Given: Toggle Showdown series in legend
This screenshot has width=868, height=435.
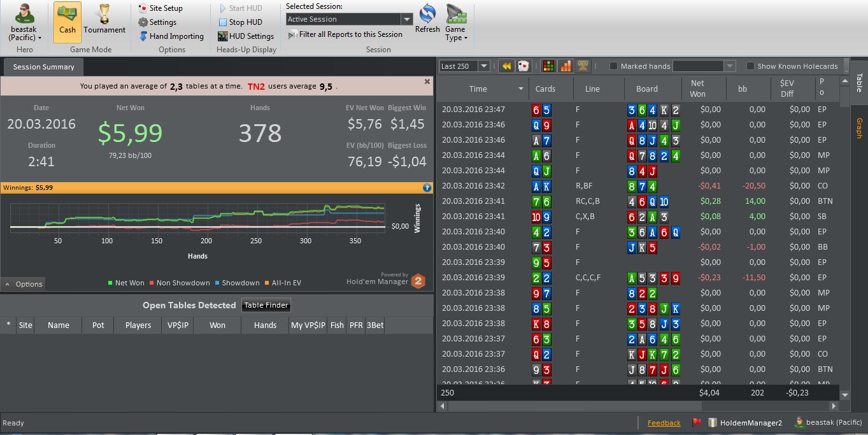Looking at the screenshot, I should click(x=237, y=283).
